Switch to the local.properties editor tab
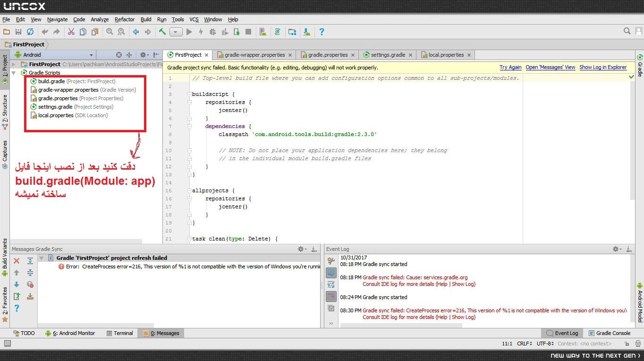The height and width of the screenshot is (361, 644). point(446,55)
